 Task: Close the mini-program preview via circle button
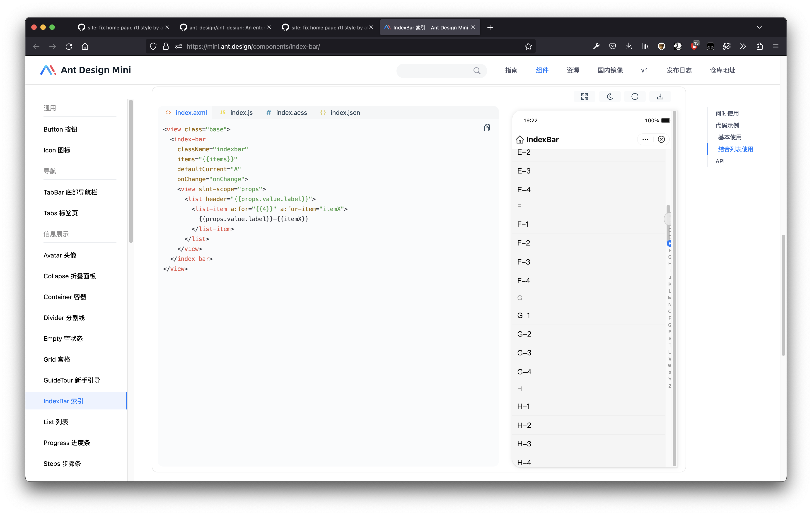click(x=661, y=139)
